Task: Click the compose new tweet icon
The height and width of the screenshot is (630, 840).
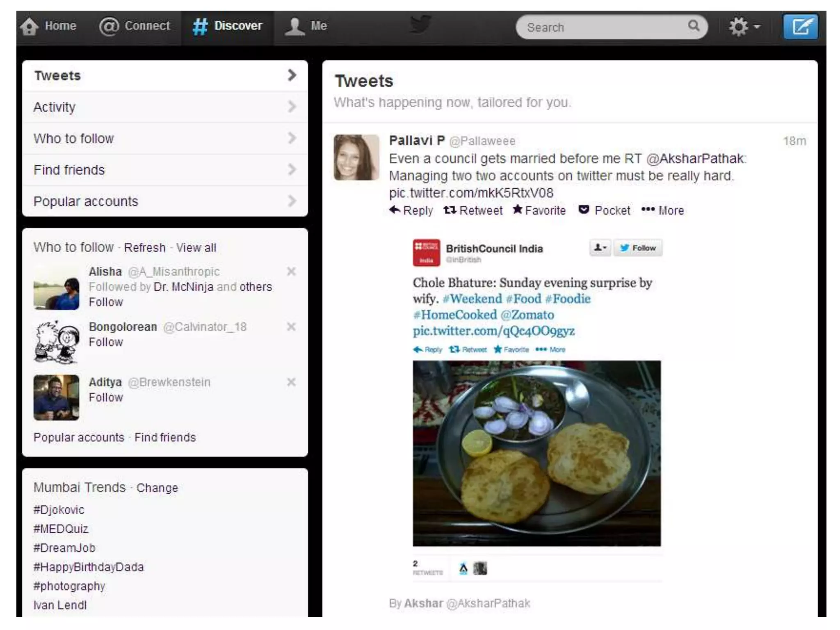Action: click(x=800, y=27)
